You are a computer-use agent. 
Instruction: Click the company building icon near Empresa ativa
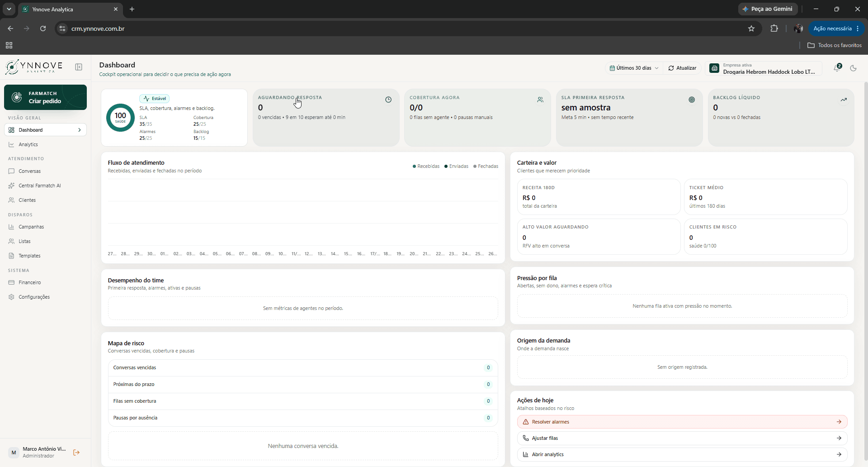coord(714,68)
